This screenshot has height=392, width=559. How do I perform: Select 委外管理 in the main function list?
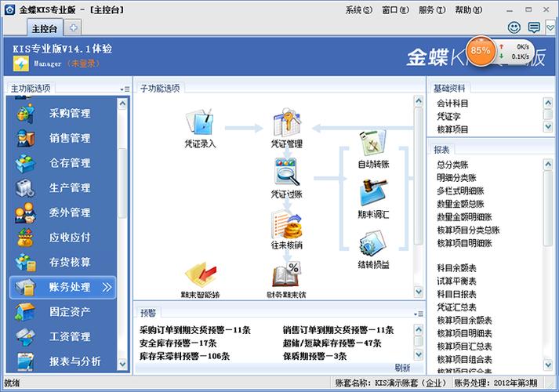click(x=63, y=212)
